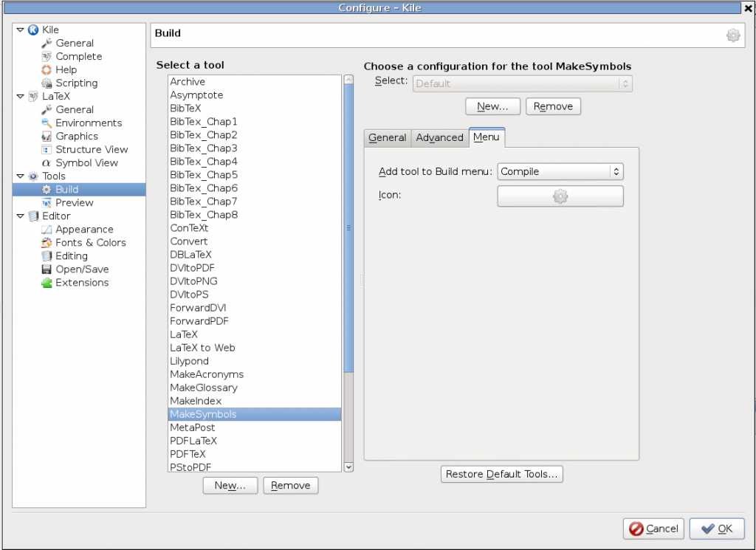Click the Preview icon

point(47,203)
